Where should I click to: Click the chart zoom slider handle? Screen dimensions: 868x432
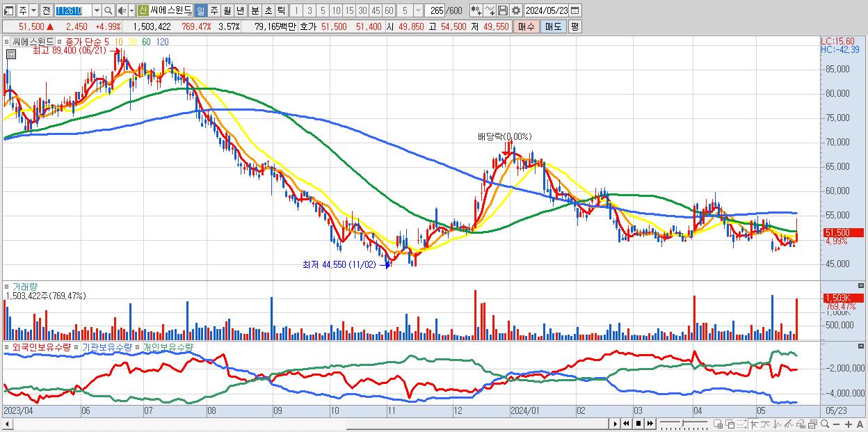[x=682, y=424]
